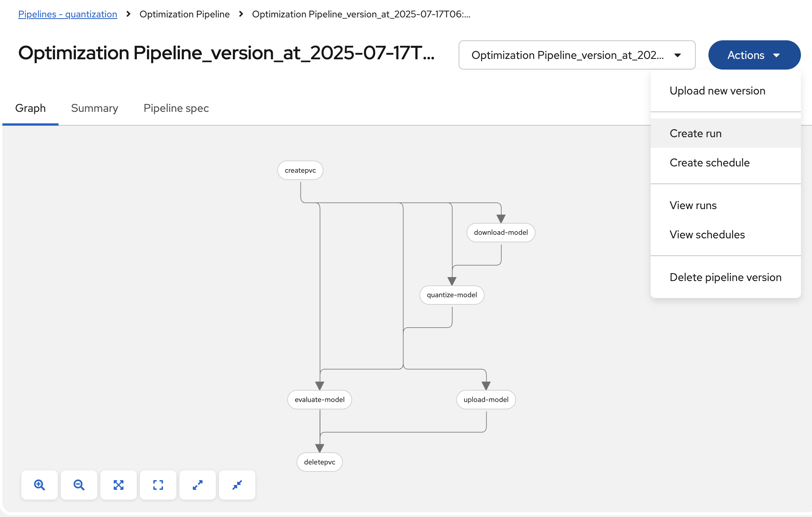This screenshot has width=812, height=517.
Task: Switch to the Summary tab
Action: (x=94, y=108)
